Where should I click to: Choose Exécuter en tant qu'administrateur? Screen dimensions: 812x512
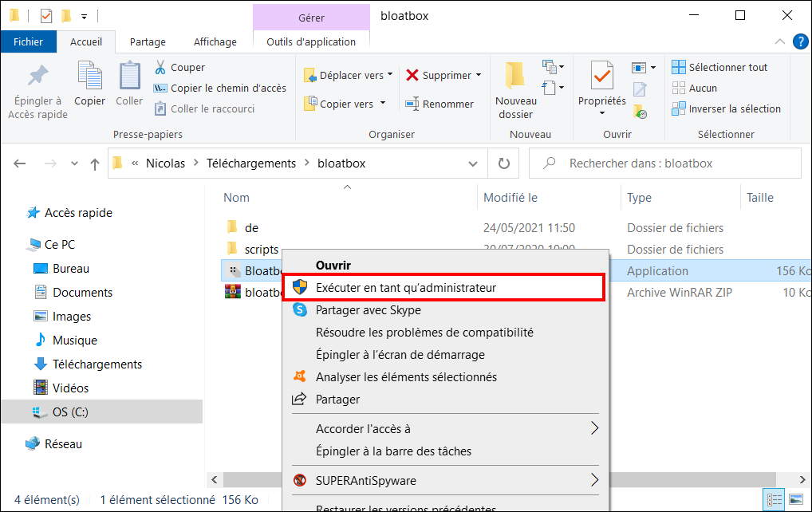pos(444,287)
